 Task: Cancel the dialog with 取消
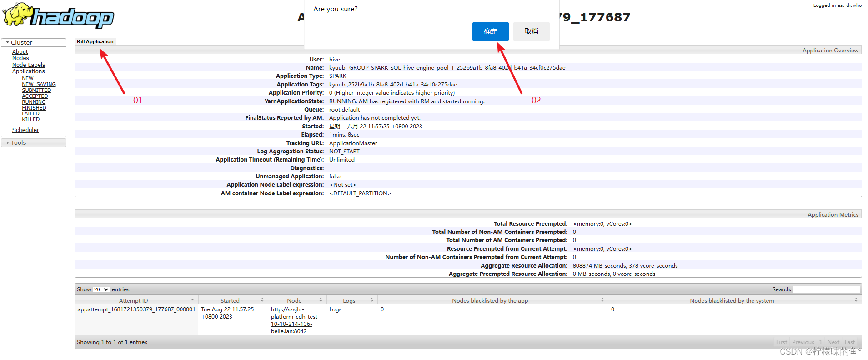pos(531,31)
